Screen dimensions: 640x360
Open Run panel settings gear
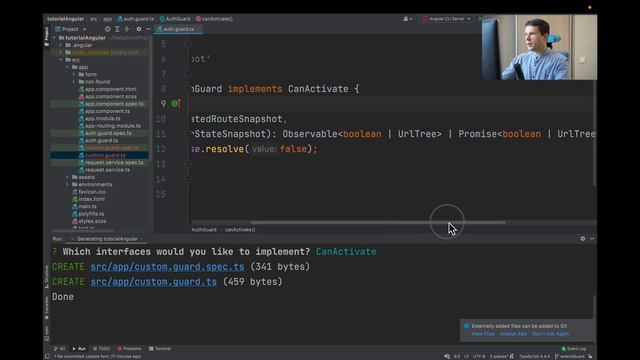point(583,239)
